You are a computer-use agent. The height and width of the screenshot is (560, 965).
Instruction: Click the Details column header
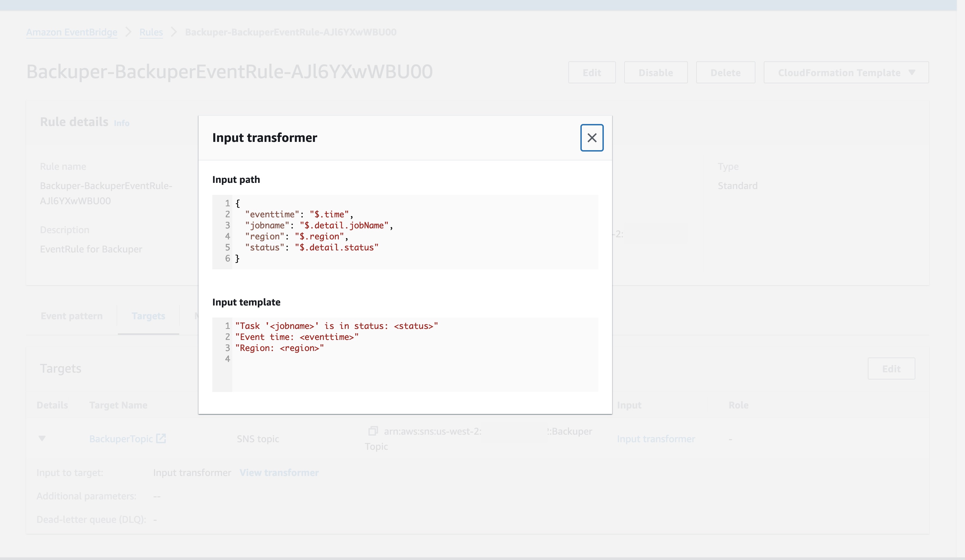pos(52,405)
